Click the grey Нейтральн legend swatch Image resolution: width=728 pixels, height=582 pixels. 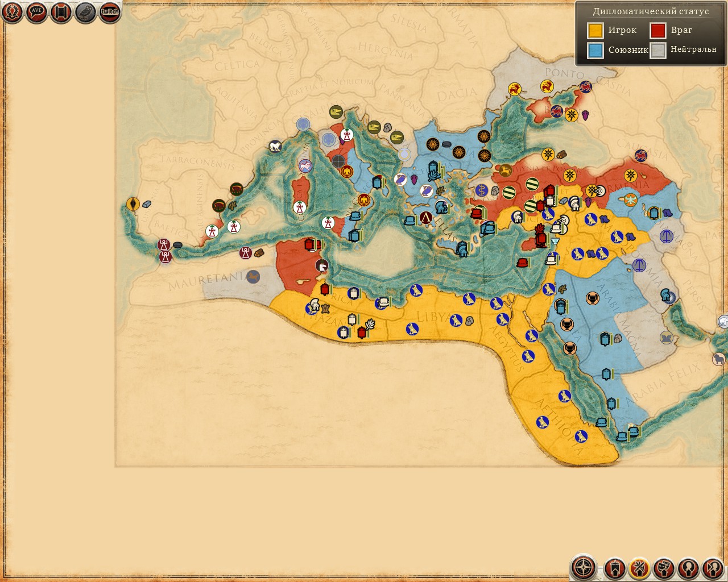click(x=658, y=50)
